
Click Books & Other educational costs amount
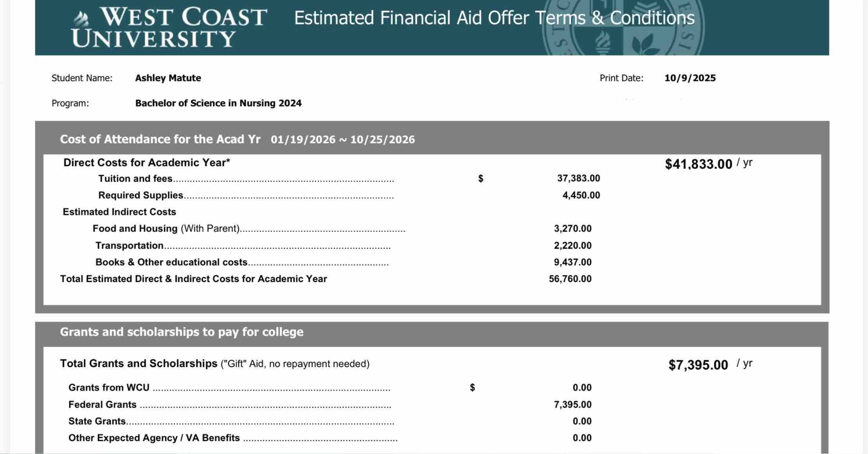(572, 262)
